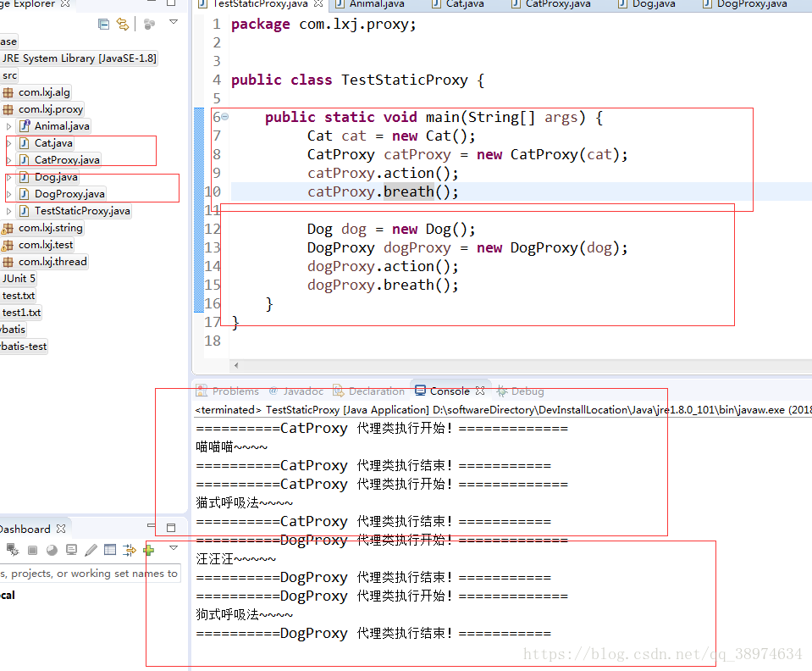Screen dimensions: 812x671
Task: Minimize the Boot Dashboard panel
Action: (x=152, y=526)
